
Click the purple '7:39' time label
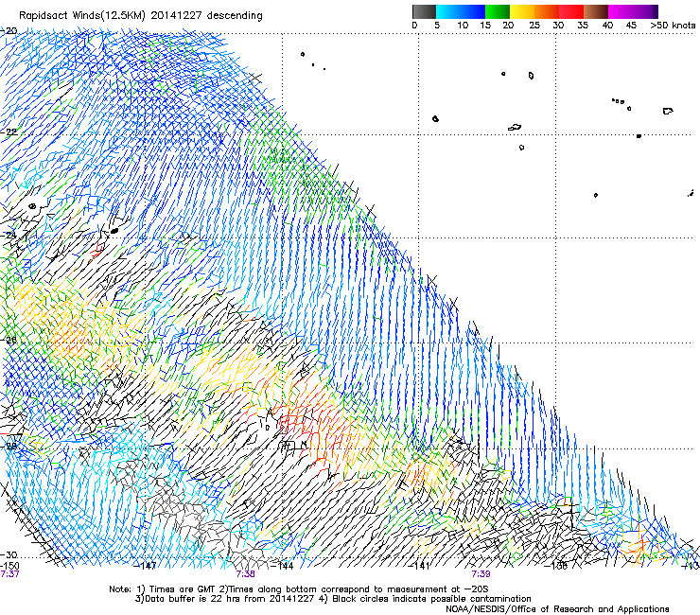(x=481, y=574)
